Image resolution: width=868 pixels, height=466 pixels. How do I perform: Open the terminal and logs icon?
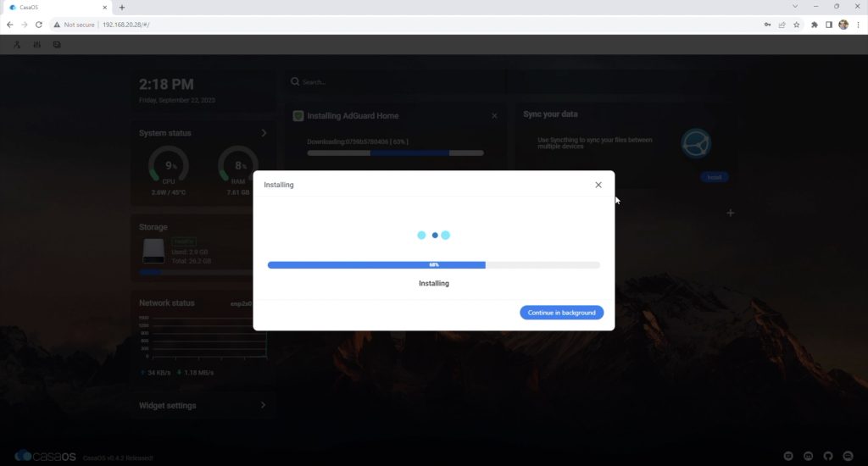[x=57, y=45]
